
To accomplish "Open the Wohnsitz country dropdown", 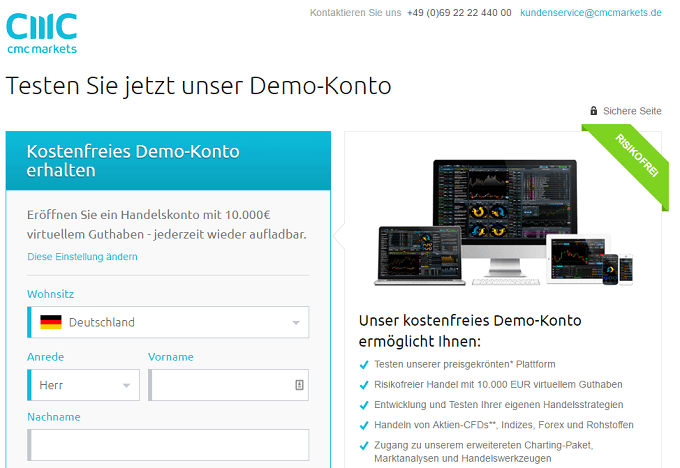I will point(168,322).
